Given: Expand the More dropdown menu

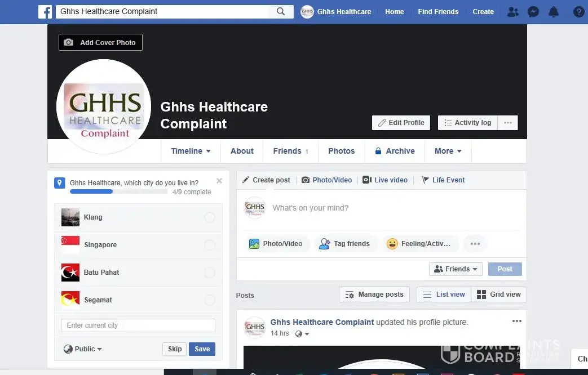Looking at the screenshot, I should coord(448,151).
